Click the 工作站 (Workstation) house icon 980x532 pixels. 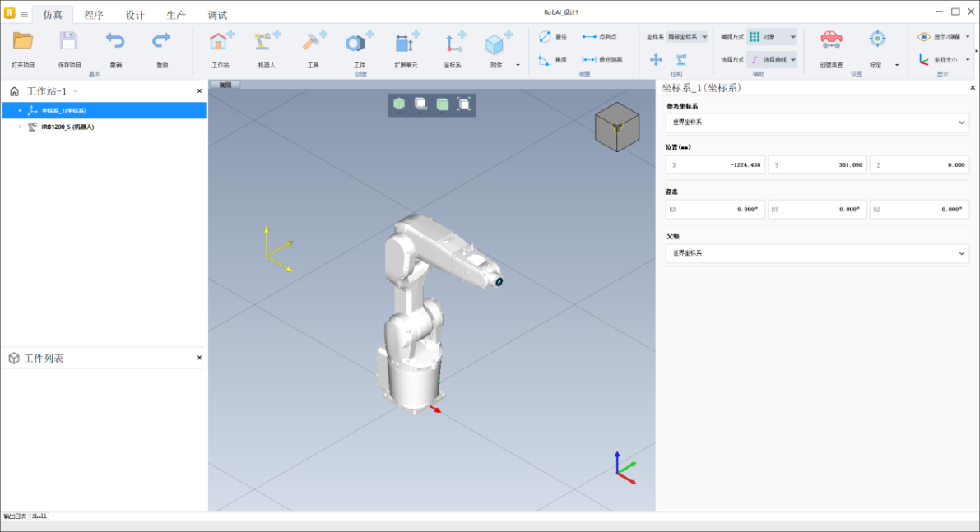coord(221,43)
